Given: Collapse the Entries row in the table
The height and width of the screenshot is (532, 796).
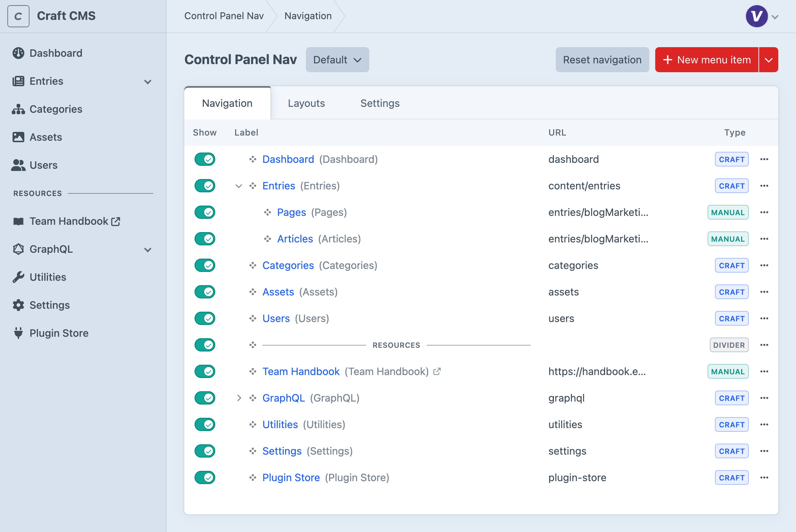Looking at the screenshot, I should (239, 186).
